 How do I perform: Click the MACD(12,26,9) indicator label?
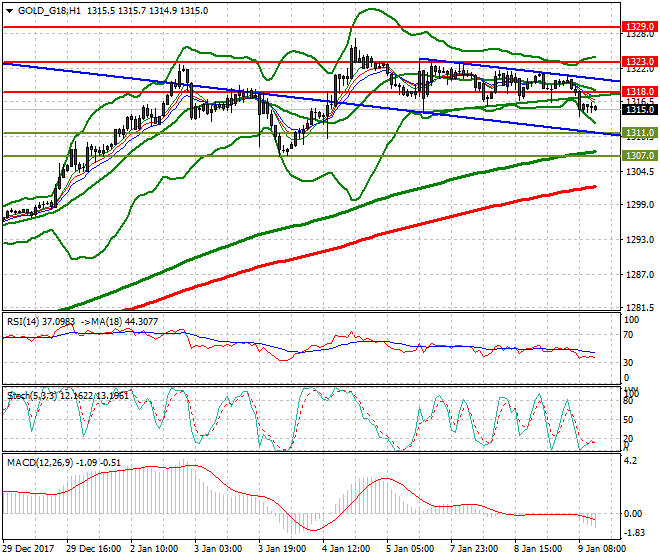coord(40,463)
